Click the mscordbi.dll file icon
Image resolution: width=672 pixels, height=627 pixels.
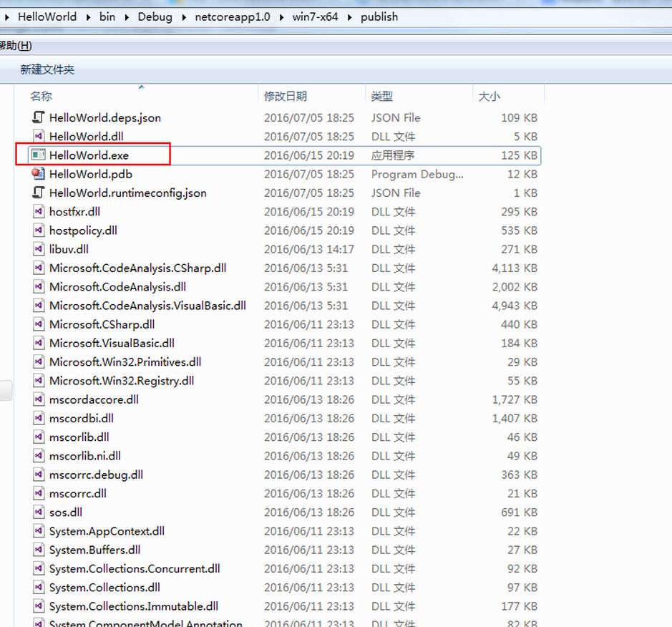(39, 418)
